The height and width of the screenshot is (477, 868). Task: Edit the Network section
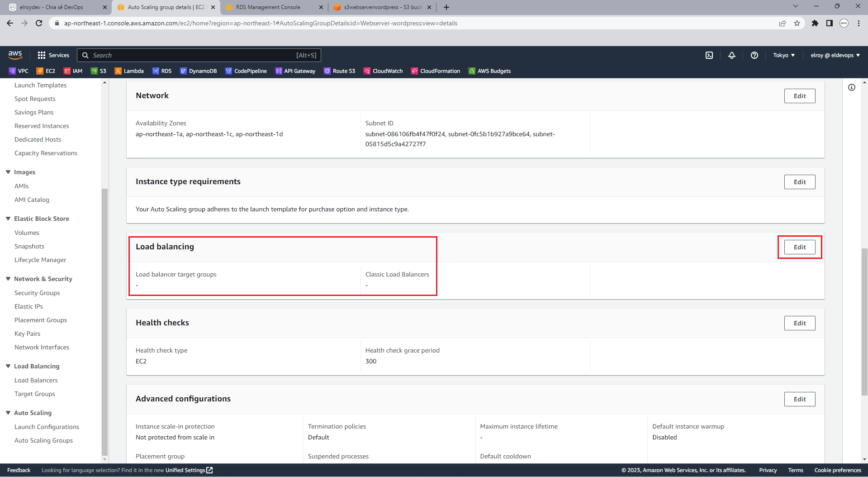799,96
